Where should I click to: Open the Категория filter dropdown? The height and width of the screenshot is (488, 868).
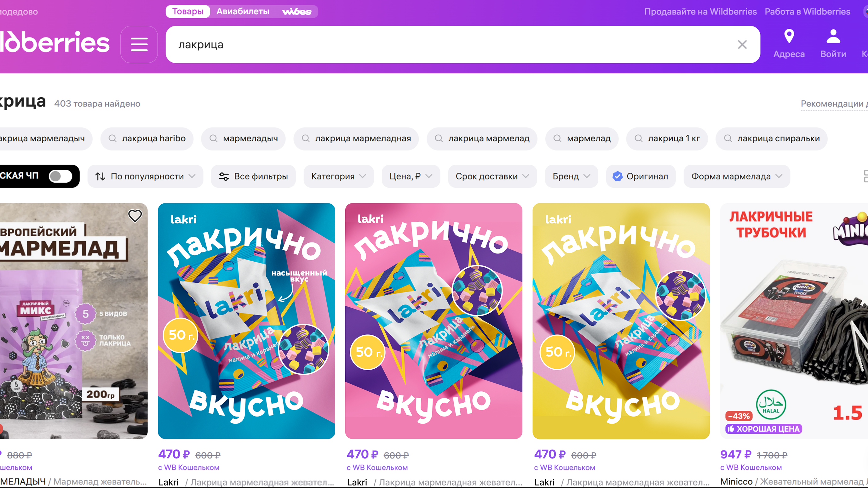click(x=338, y=176)
